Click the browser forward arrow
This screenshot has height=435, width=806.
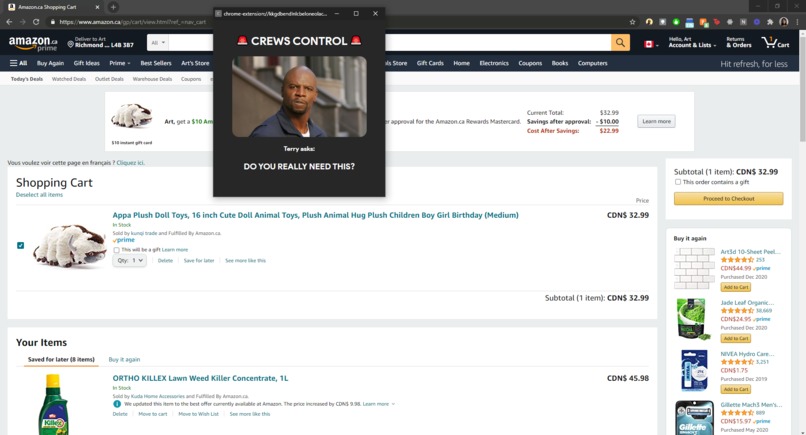click(23, 22)
